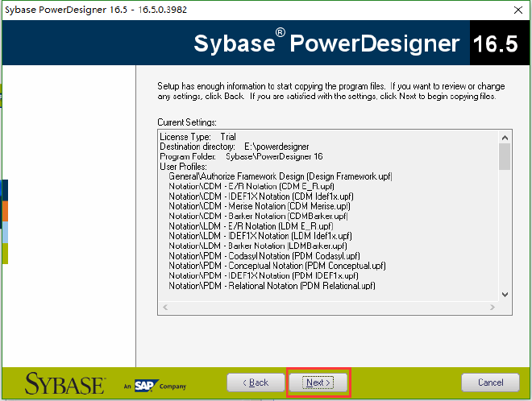Click the 'User Profiles:' line
Image resolution: width=532 pixels, height=401 pixels.
(x=183, y=167)
